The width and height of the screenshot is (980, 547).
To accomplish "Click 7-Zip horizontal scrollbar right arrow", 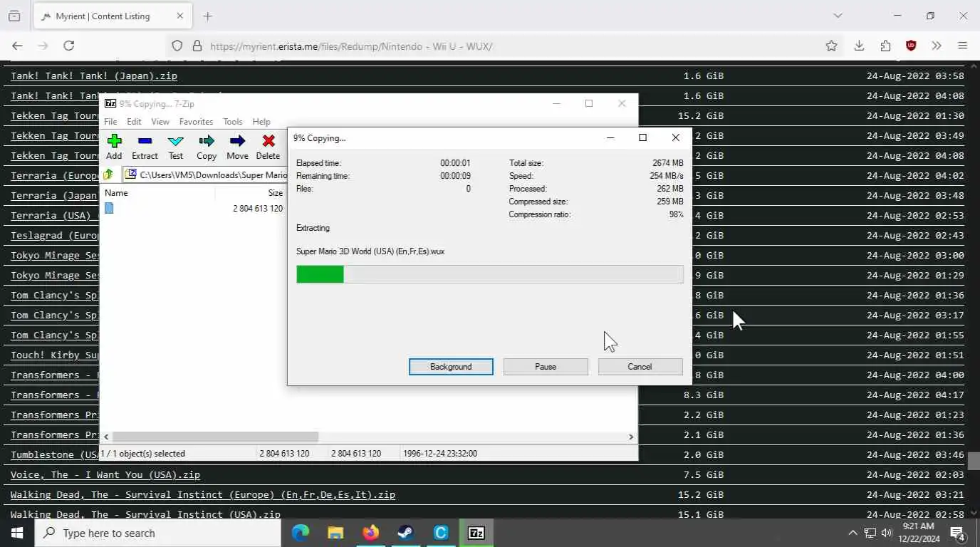I will click(x=631, y=437).
